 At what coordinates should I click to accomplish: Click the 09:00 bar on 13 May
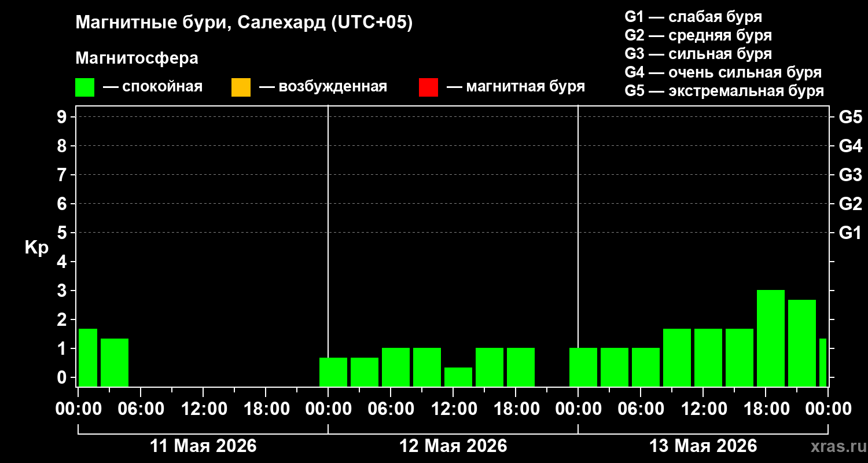pos(677,357)
